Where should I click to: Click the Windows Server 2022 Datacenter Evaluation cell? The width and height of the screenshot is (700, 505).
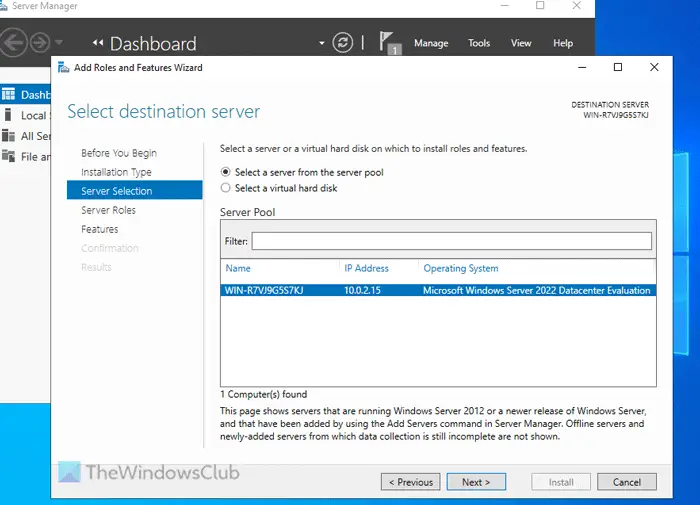[537, 290]
